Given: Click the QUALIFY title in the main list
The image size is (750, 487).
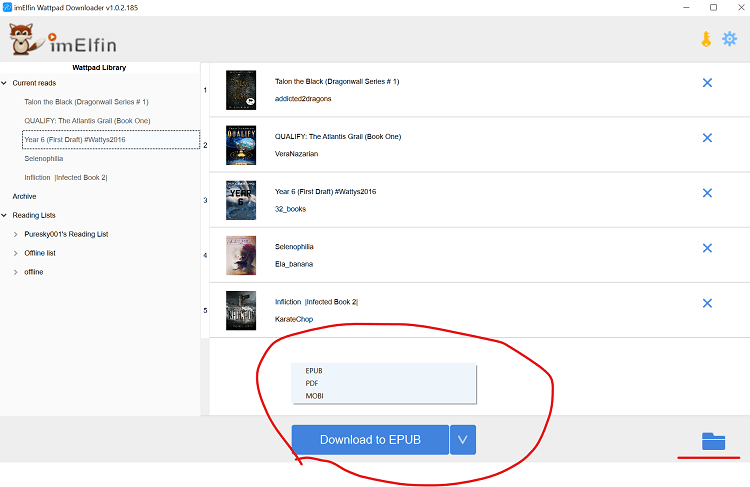Looking at the screenshot, I should coord(338,136).
